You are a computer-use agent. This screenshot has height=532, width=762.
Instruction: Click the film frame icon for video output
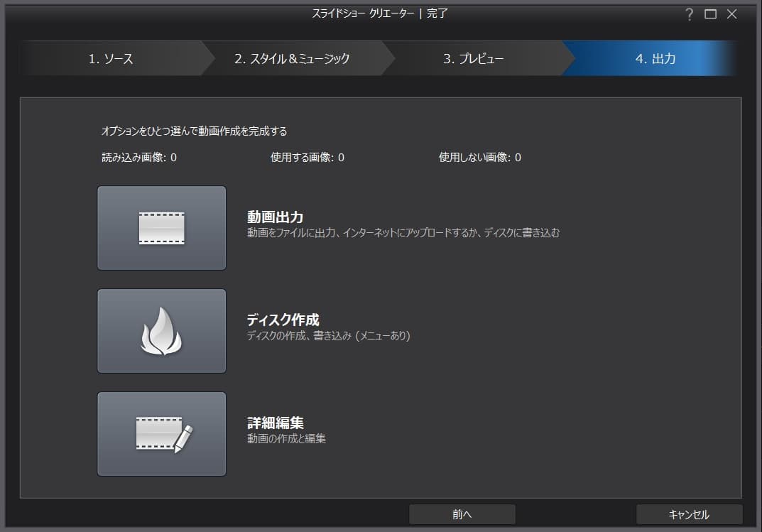point(161,228)
